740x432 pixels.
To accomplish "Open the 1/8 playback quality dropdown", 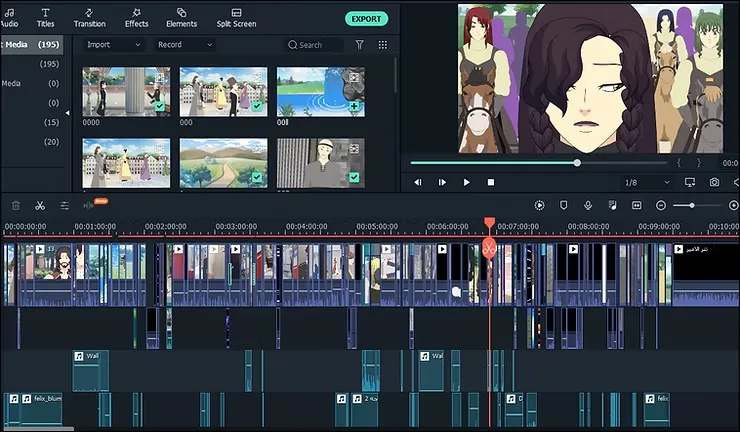I will [x=647, y=182].
